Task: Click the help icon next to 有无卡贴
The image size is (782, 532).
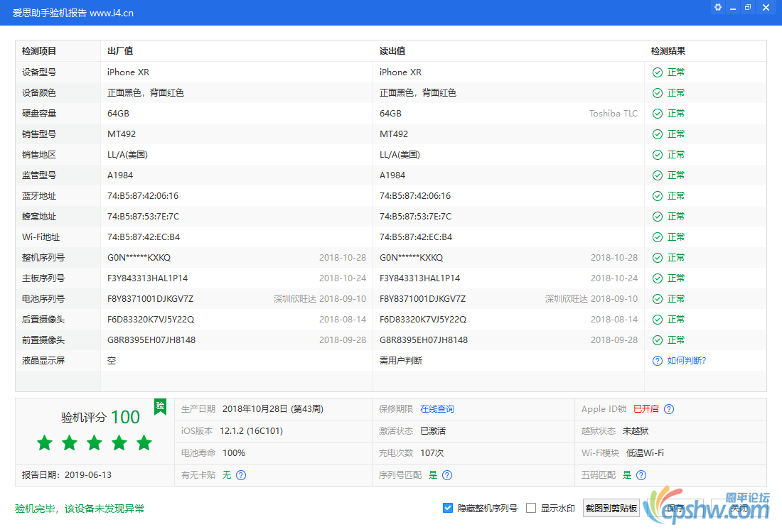Action: (241, 475)
